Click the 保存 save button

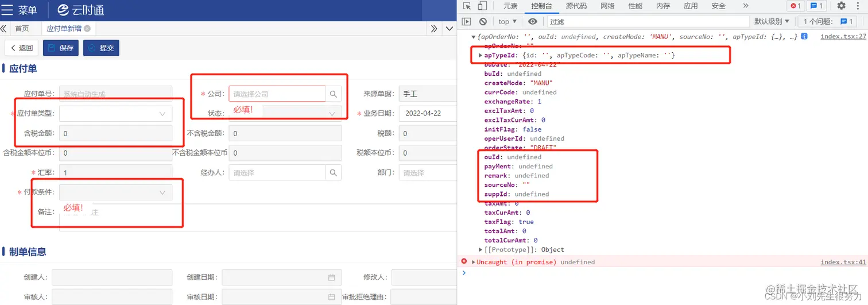pyautogui.click(x=61, y=48)
